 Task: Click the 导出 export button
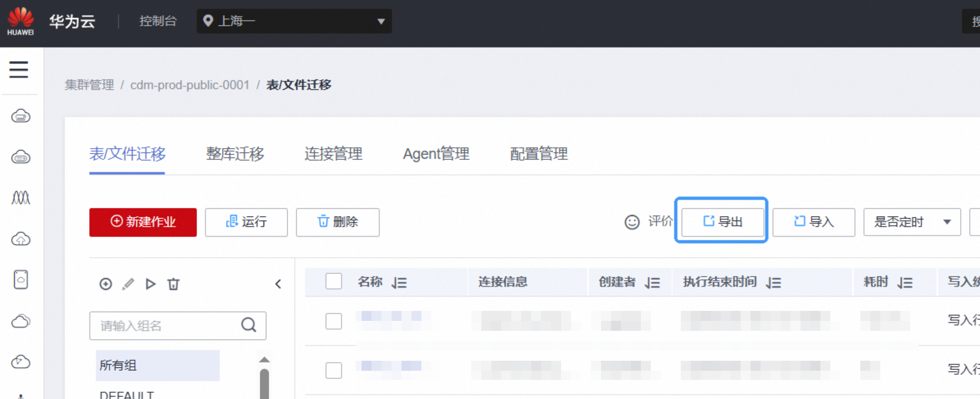point(722,222)
